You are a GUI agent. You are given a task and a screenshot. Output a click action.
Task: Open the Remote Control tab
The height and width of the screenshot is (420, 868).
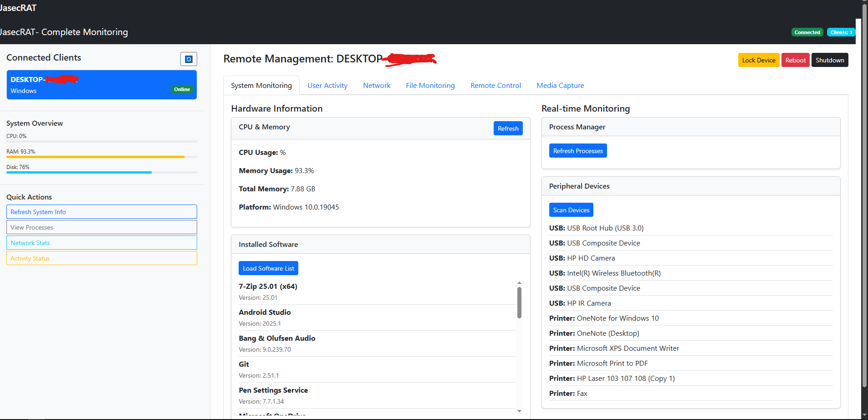tap(495, 85)
